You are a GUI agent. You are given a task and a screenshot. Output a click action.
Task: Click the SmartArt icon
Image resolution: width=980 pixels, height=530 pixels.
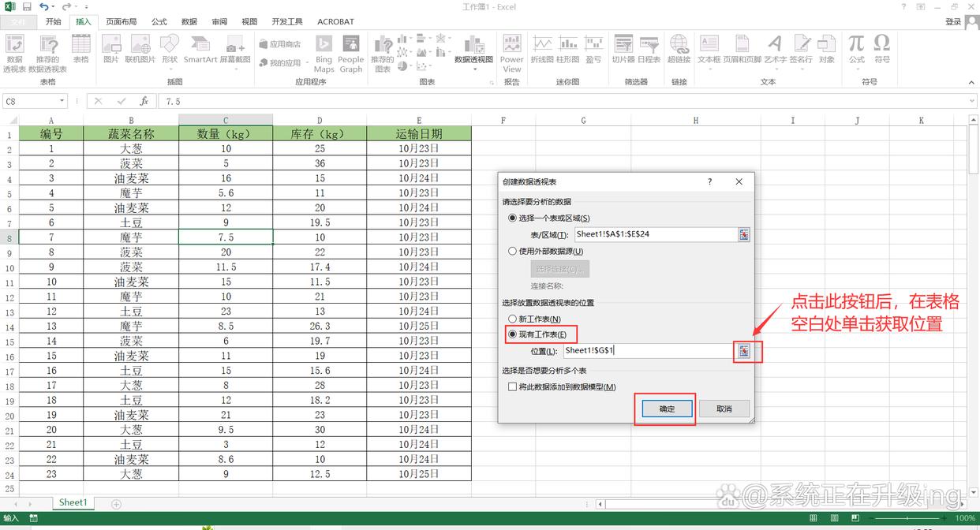pyautogui.click(x=200, y=49)
